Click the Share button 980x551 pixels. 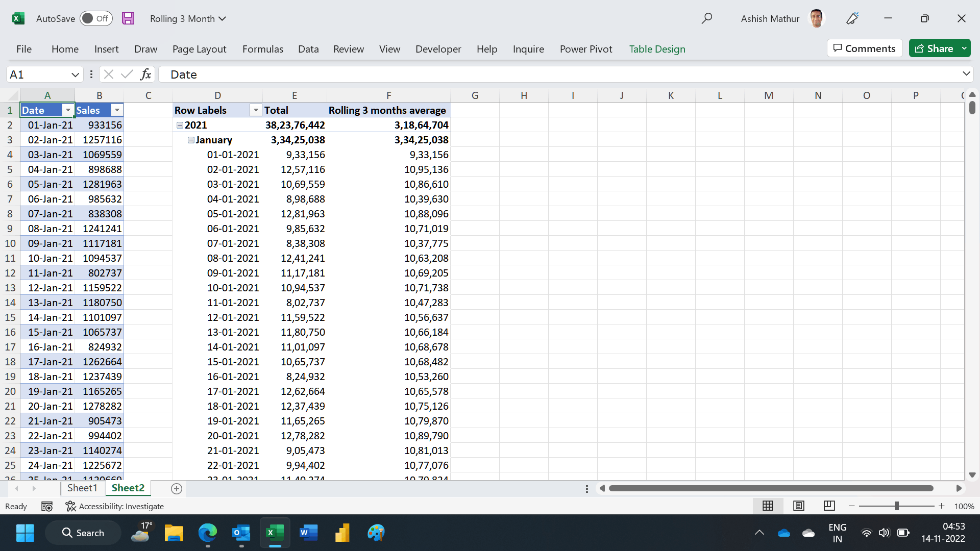tap(934, 48)
